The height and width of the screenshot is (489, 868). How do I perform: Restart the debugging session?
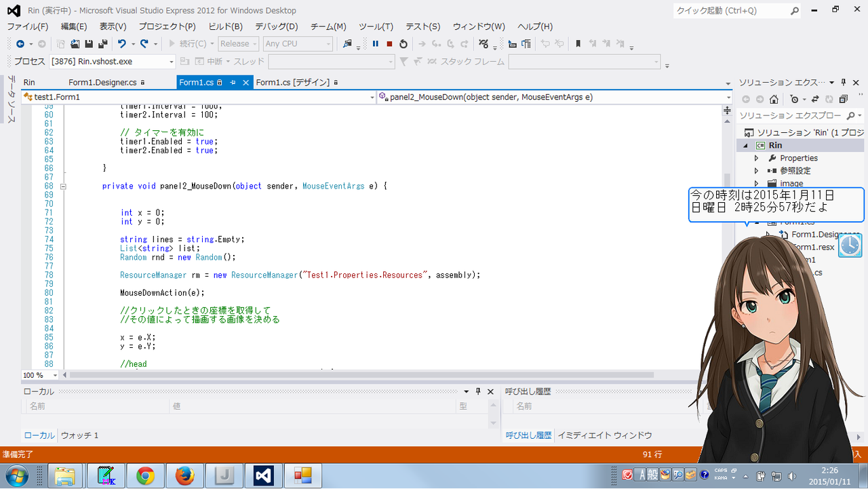(403, 44)
